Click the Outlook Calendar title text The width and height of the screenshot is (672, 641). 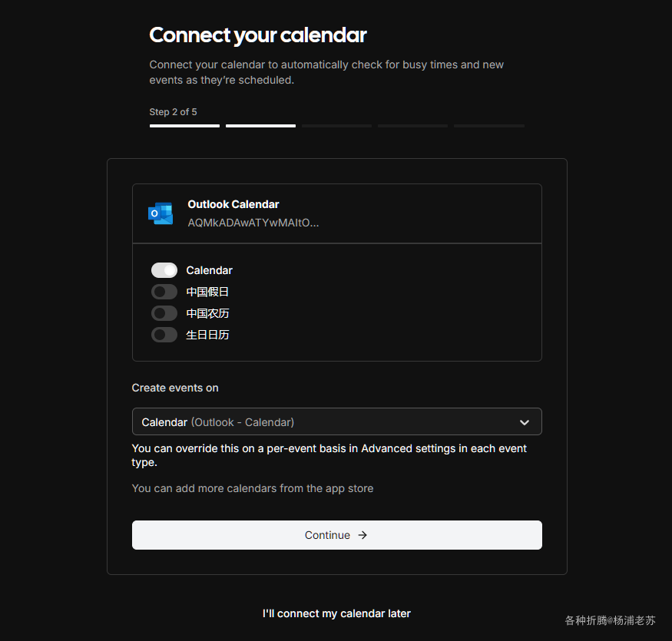[x=233, y=204]
